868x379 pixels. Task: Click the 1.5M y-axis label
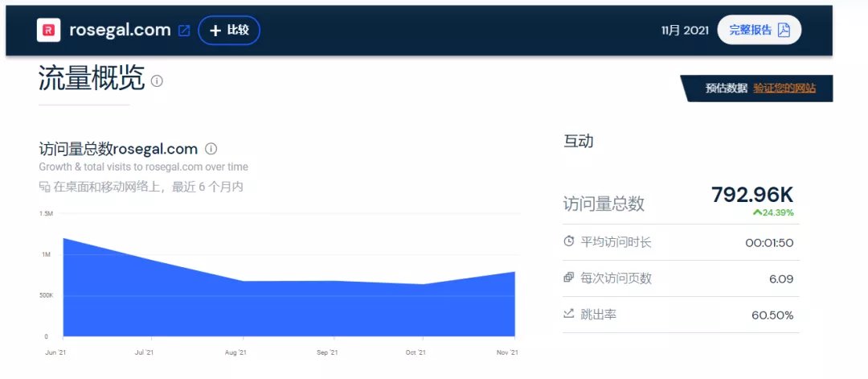46,214
